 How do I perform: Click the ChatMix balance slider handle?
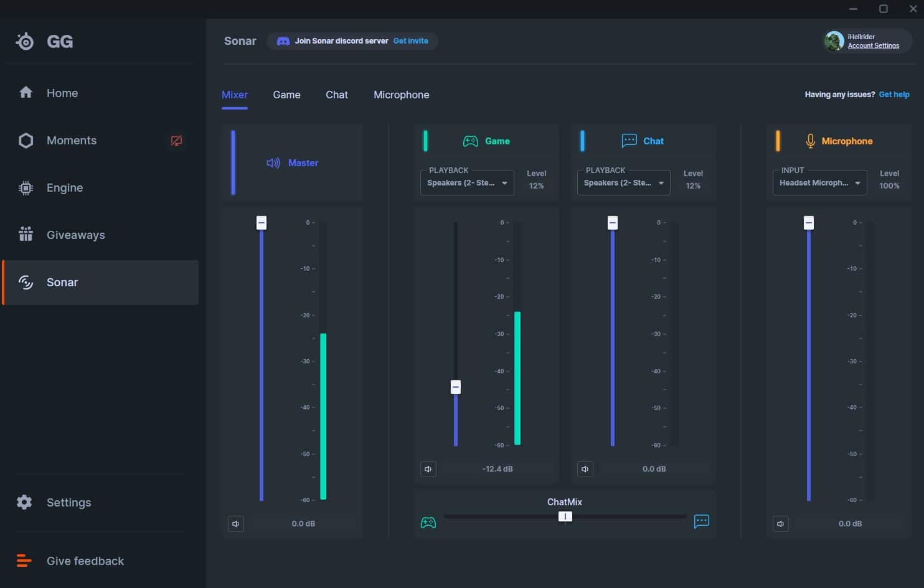tap(565, 516)
